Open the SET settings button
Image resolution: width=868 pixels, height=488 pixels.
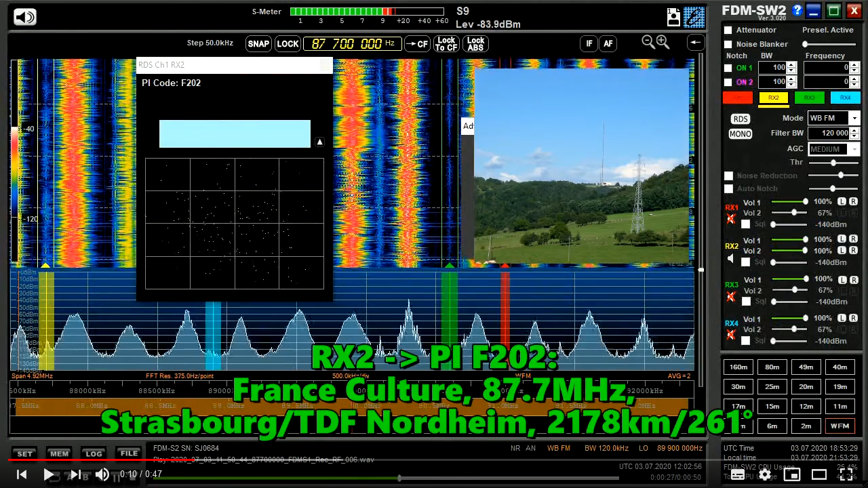click(24, 453)
